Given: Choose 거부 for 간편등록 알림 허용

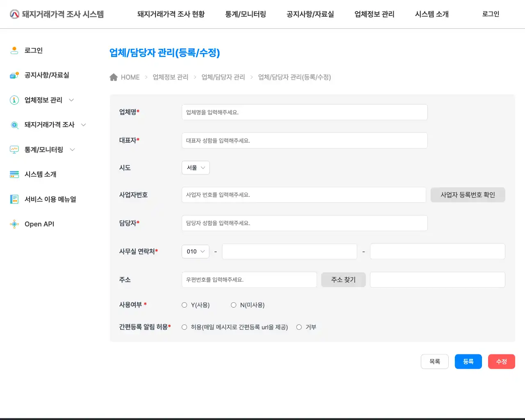Looking at the screenshot, I should (x=299, y=327).
